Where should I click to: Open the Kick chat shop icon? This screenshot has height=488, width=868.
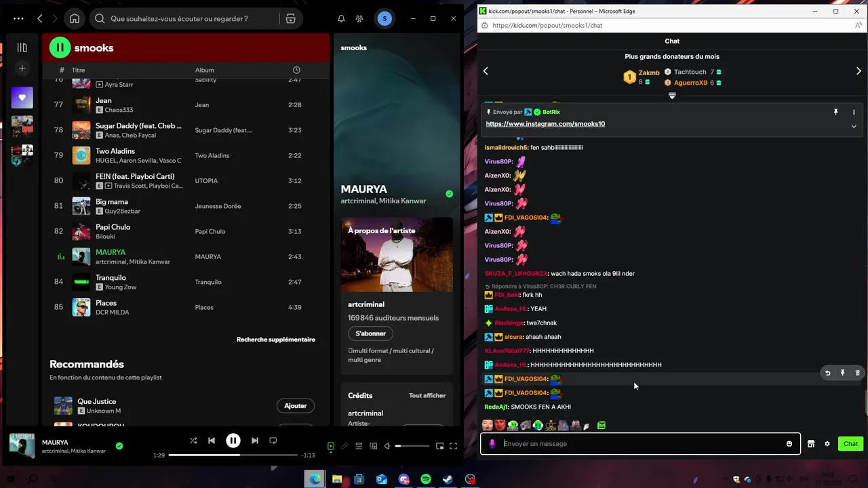810,444
